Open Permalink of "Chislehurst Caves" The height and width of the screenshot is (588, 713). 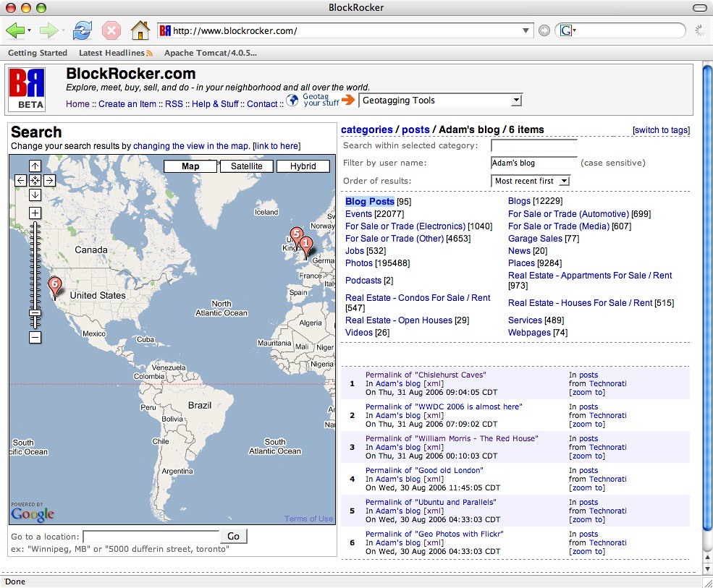pos(426,375)
